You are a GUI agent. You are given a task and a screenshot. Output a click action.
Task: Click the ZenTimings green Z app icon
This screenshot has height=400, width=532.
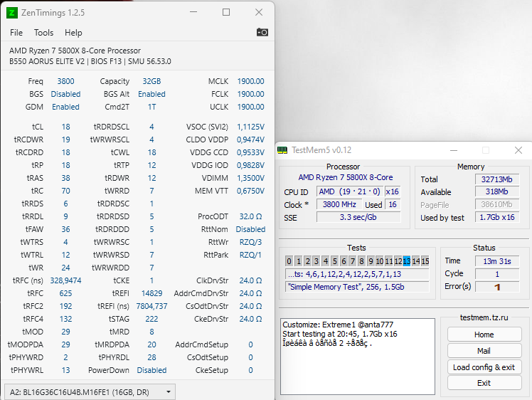click(x=12, y=13)
